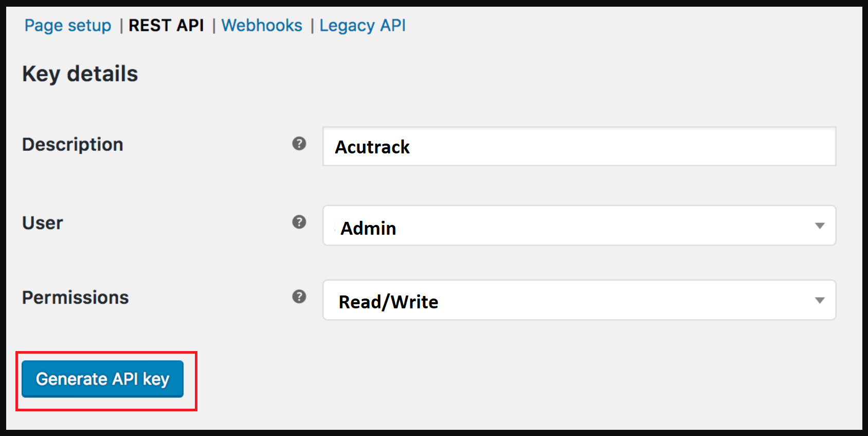This screenshot has height=436, width=868.
Task: Select the Read/Write value text
Action: click(x=388, y=302)
